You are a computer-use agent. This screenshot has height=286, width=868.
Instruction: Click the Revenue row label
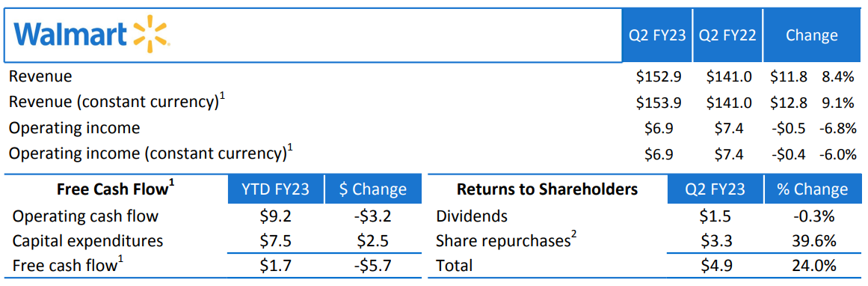point(40,76)
